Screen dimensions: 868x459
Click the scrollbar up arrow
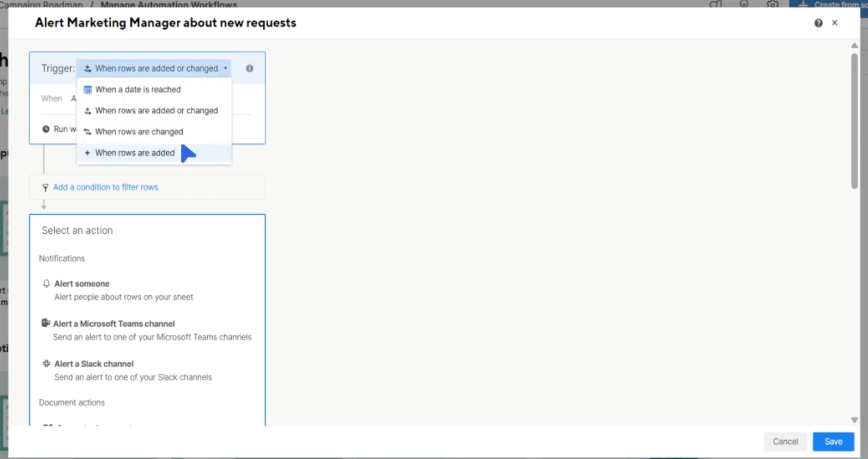pos(854,45)
